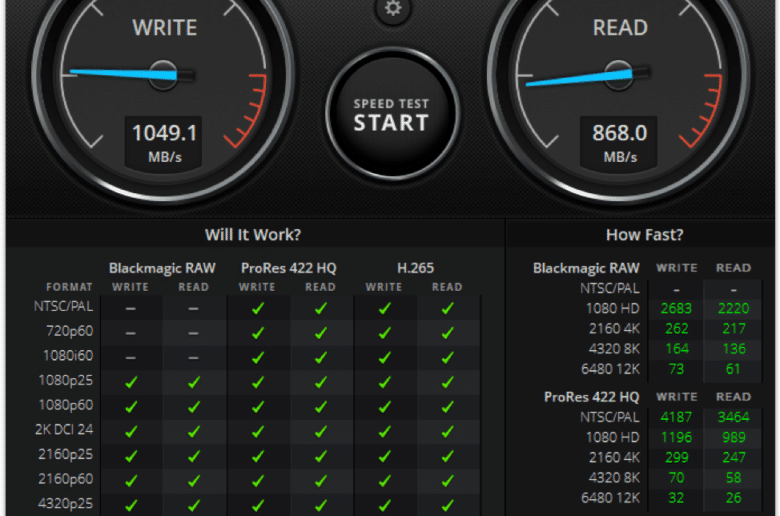Click Blackmagic RAW 2160 4K read value 217

(x=734, y=329)
